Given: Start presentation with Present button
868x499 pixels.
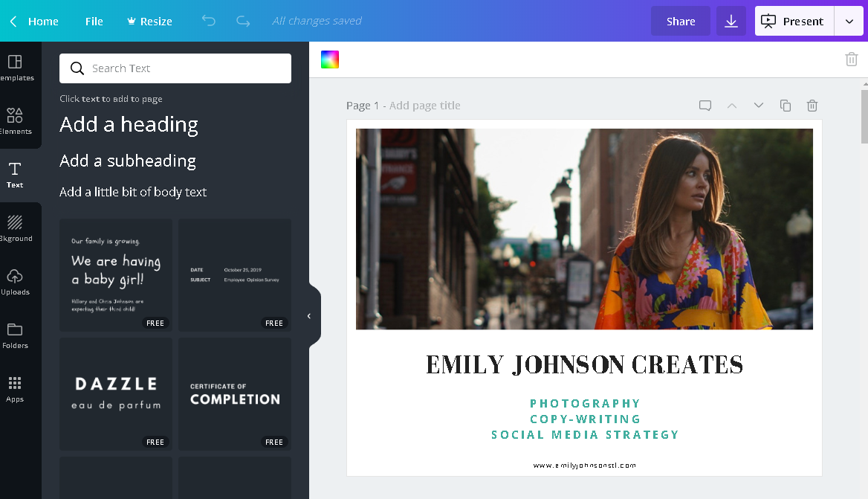Looking at the screenshot, I should tap(794, 21).
